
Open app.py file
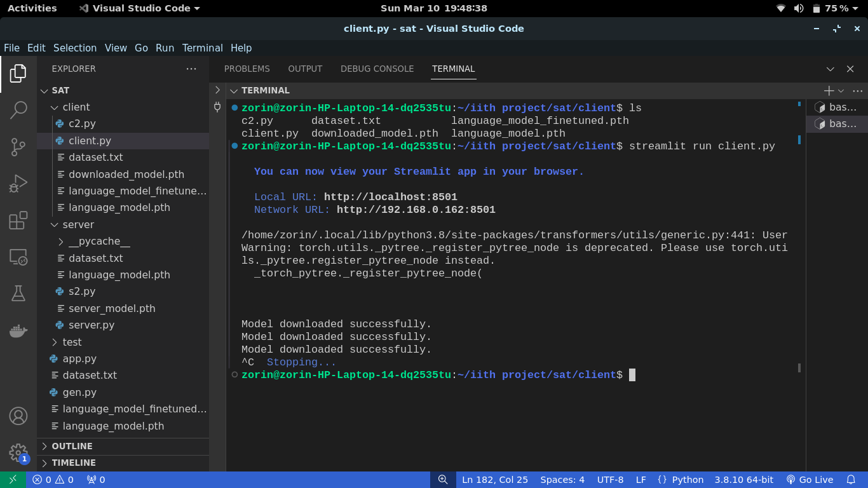pyautogui.click(x=123, y=358)
